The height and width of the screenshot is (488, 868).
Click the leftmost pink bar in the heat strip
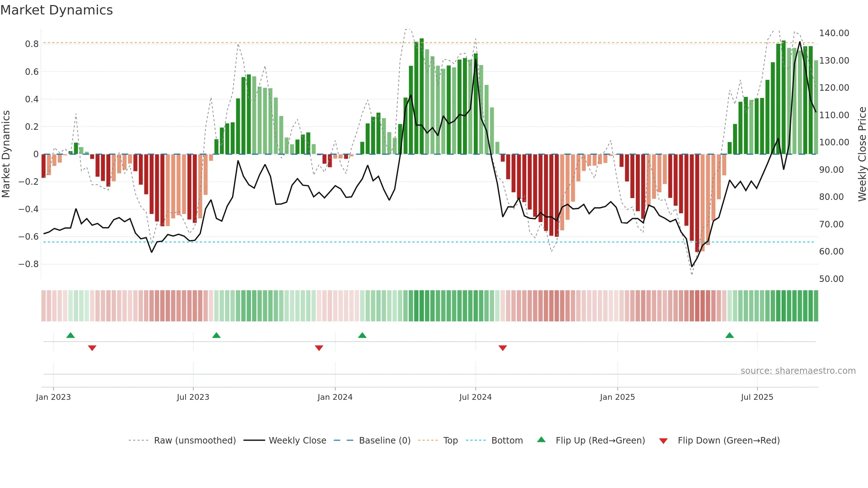pyautogui.click(x=43, y=306)
